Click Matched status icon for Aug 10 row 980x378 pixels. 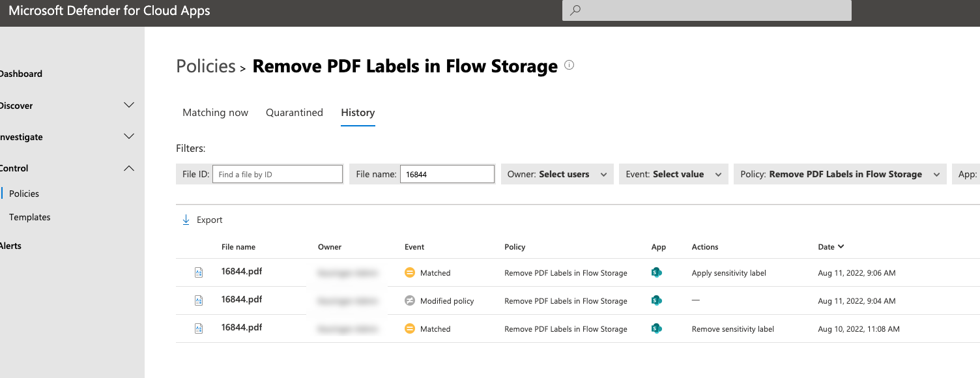[x=410, y=329]
